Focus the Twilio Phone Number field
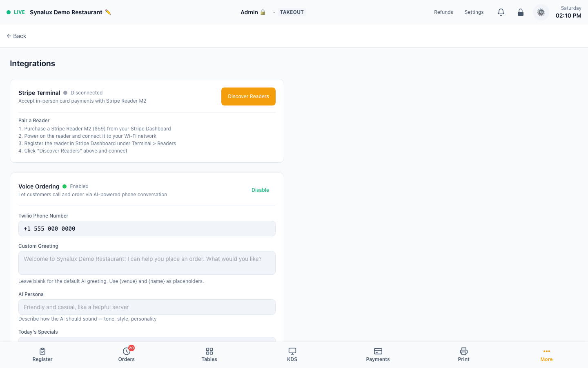This screenshot has height=368, width=588. 147,229
